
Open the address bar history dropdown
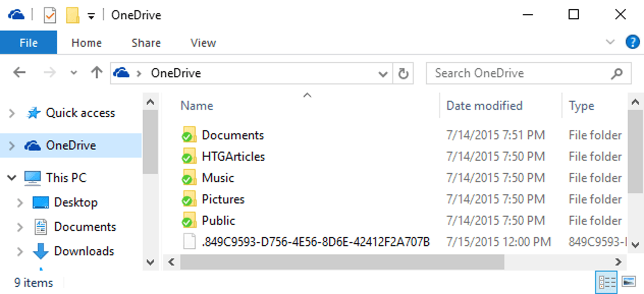point(383,74)
